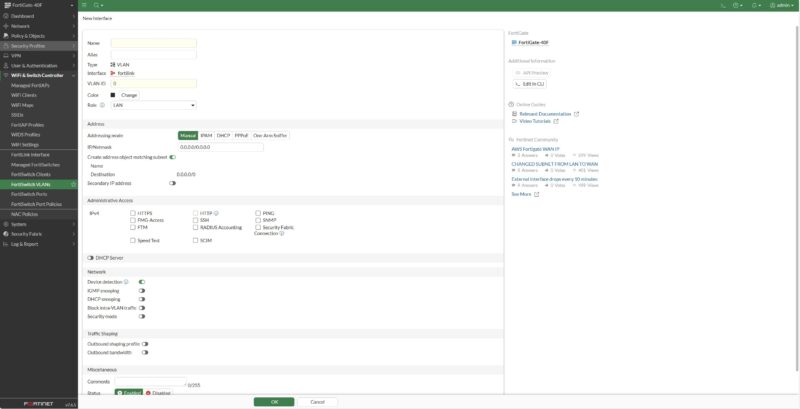Click the Cancel button
Image resolution: width=800 pixels, height=409 pixels.
317,402
